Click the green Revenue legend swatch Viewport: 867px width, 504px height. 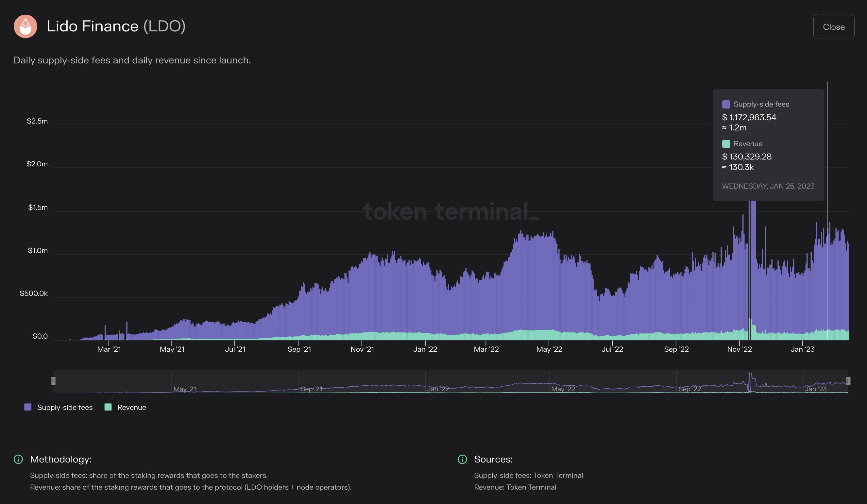tap(108, 407)
